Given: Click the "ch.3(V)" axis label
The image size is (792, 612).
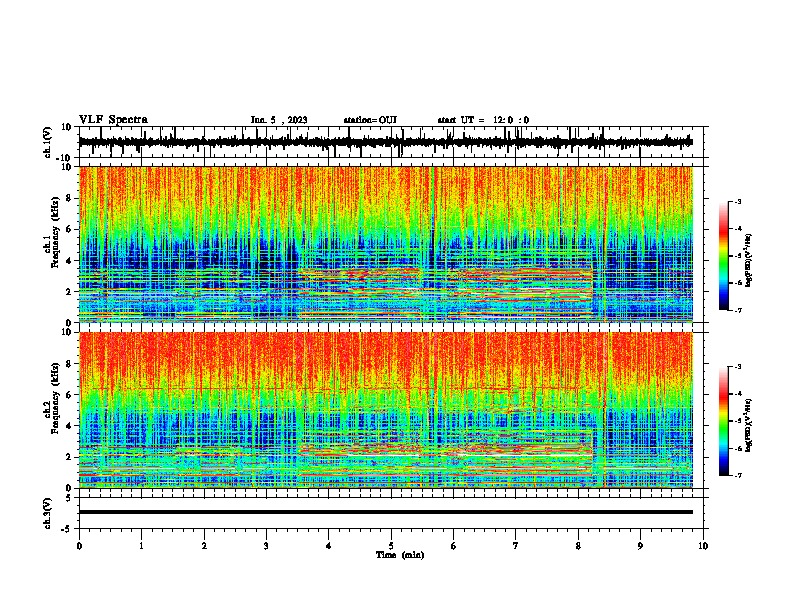Looking at the screenshot, I should coord(48,514).
